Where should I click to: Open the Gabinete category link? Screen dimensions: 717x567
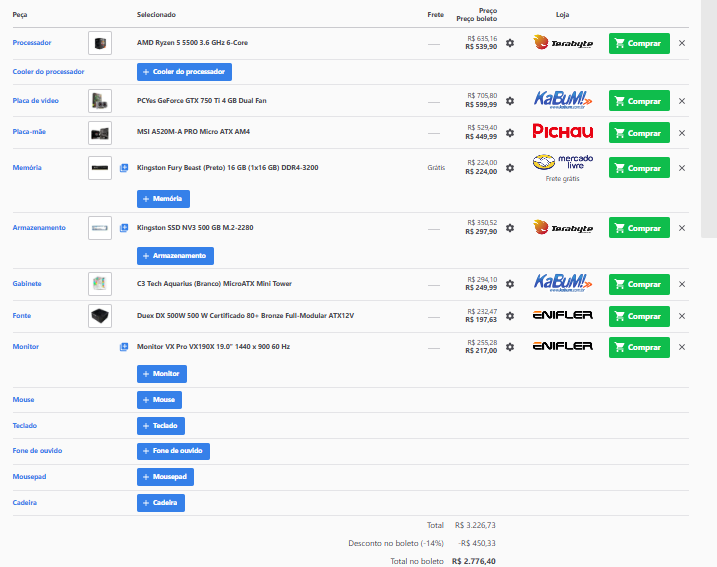click(x=27, y=284)
